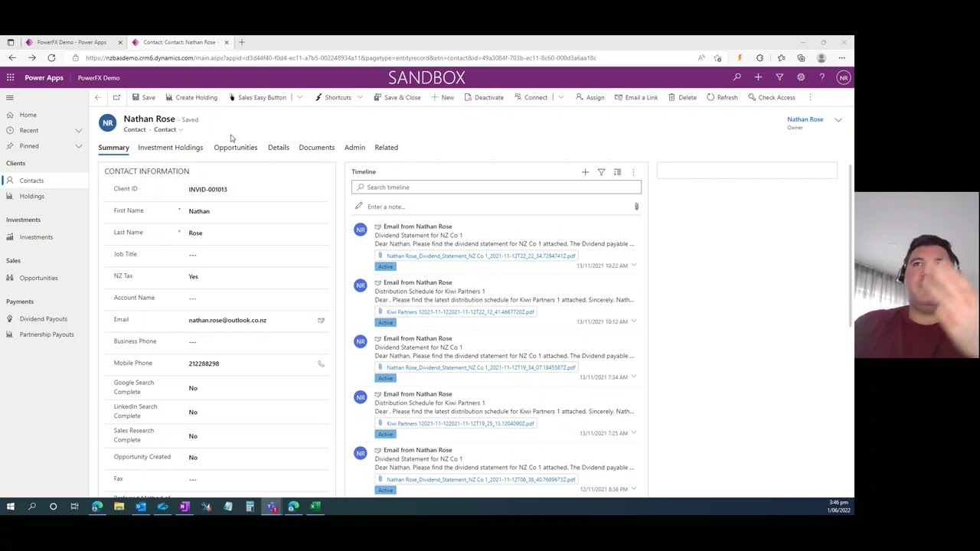Go back using the form back arrow
Screen dimensions: 980x551
tap(97, 97)
